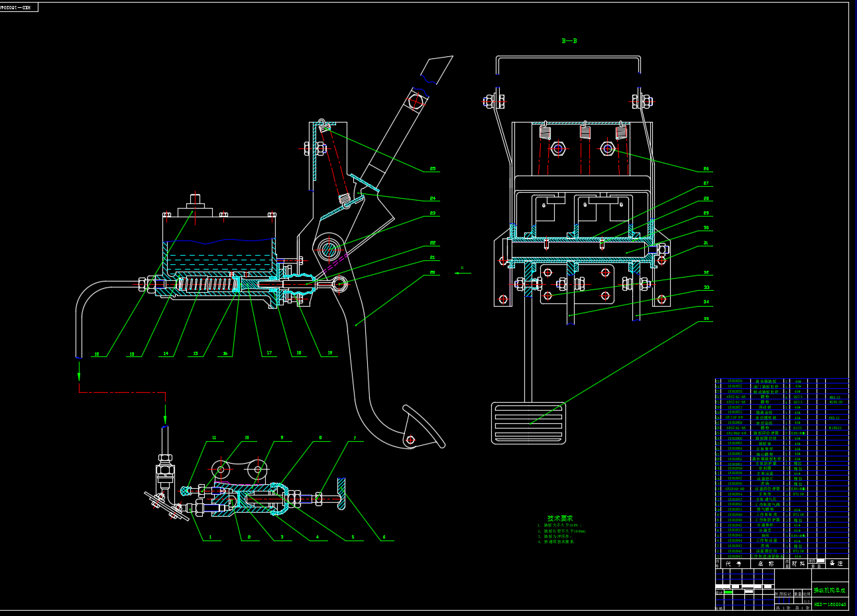Click balloon number 35 leader label
This screenshot has width=857, height=616.
(706, 319)
